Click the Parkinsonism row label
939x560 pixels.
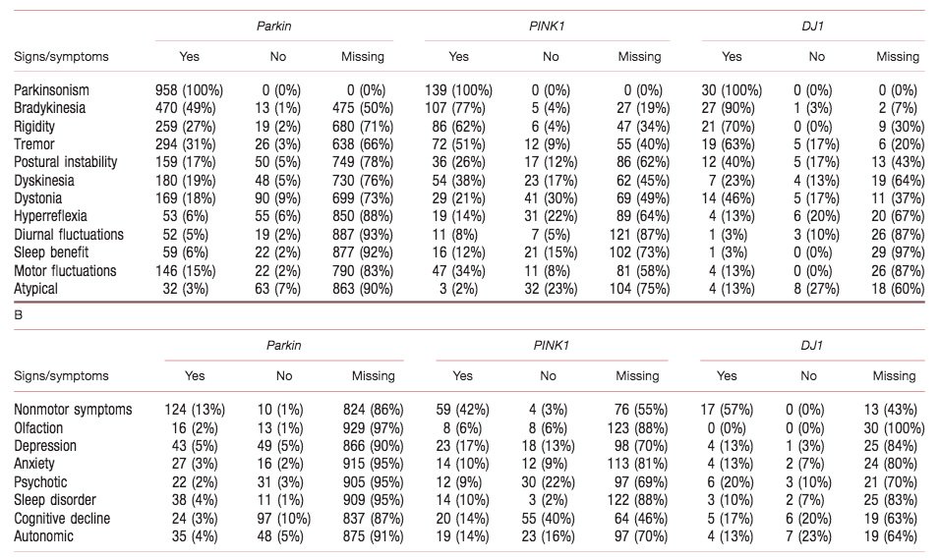click(52, 90)
